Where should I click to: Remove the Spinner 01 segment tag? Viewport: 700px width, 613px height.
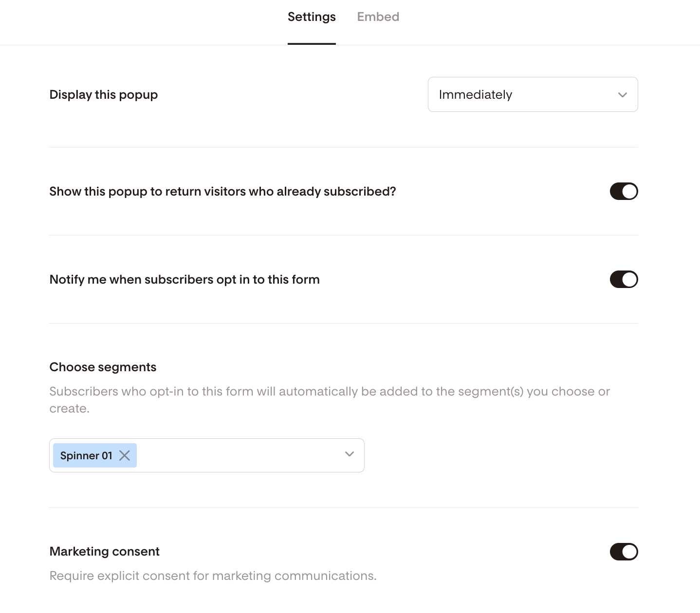point(125,455)
